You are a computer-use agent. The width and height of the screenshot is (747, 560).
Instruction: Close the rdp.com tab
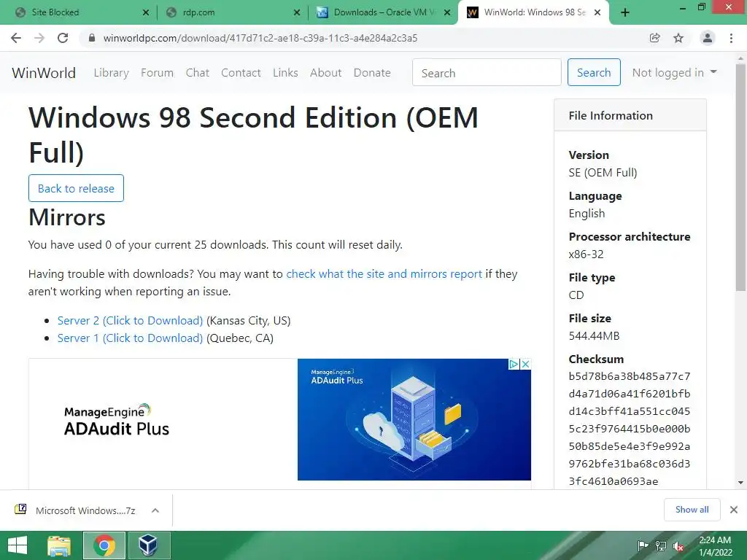[297, 13]
